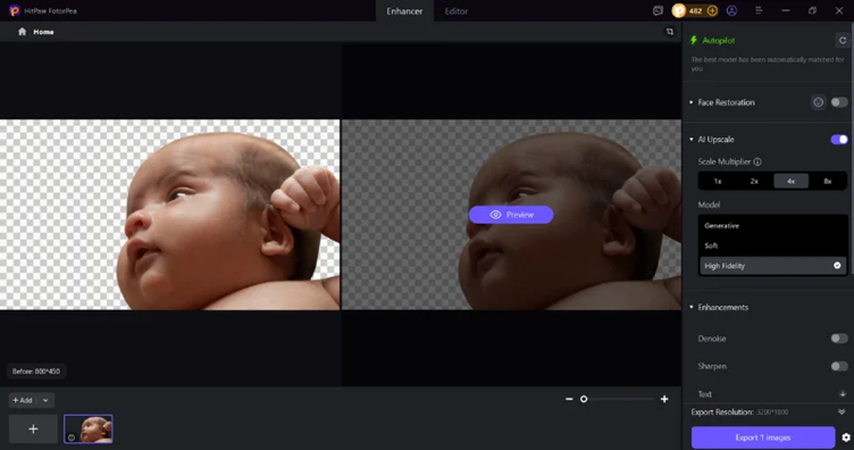This screenshot has height=450, width=854.
Task: Click the gold coin credits icon
Action: point(679,11)
